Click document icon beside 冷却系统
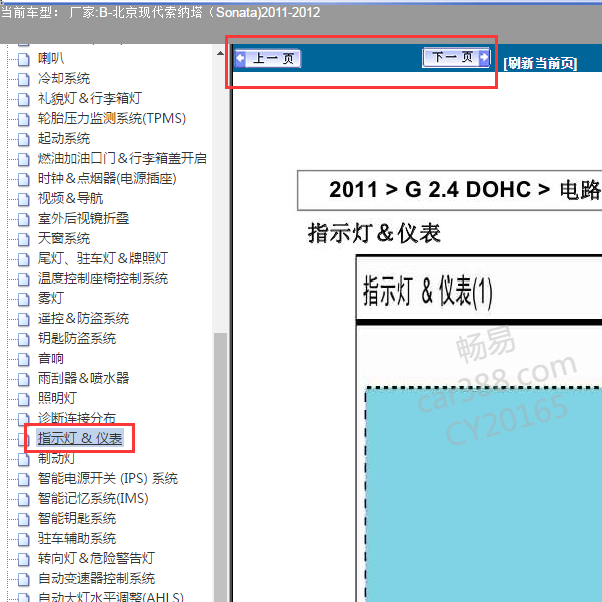The height and width of the screenshot is (602, 602). tap(24, 79)
